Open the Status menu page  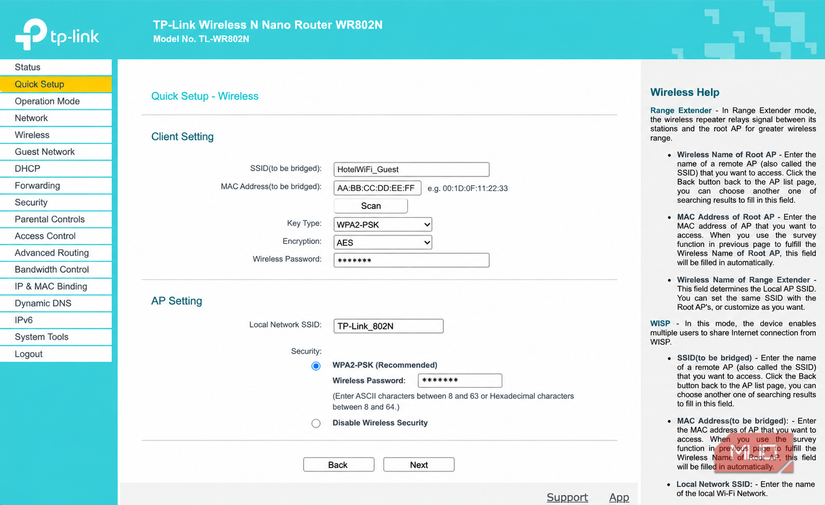click(56, 67)
